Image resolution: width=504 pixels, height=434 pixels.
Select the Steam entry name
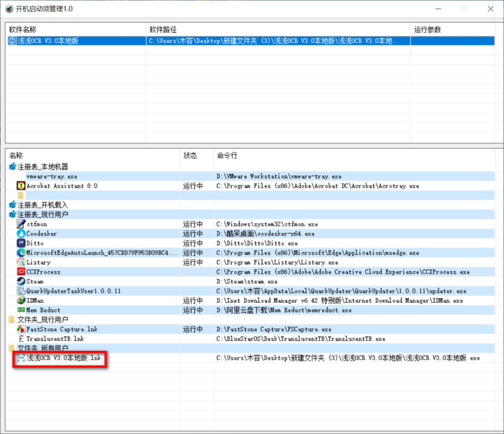pos(35,281)
